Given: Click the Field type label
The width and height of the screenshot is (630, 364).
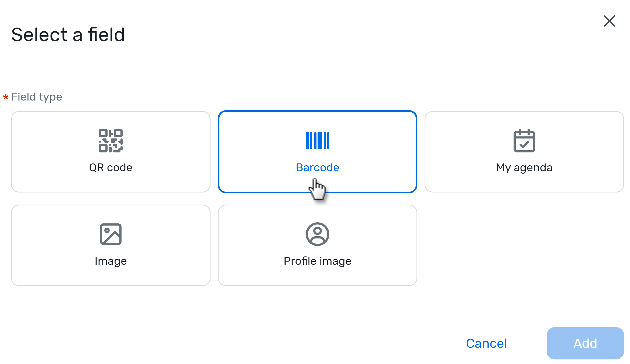Looking at the screenshot, I should (37, 97).
